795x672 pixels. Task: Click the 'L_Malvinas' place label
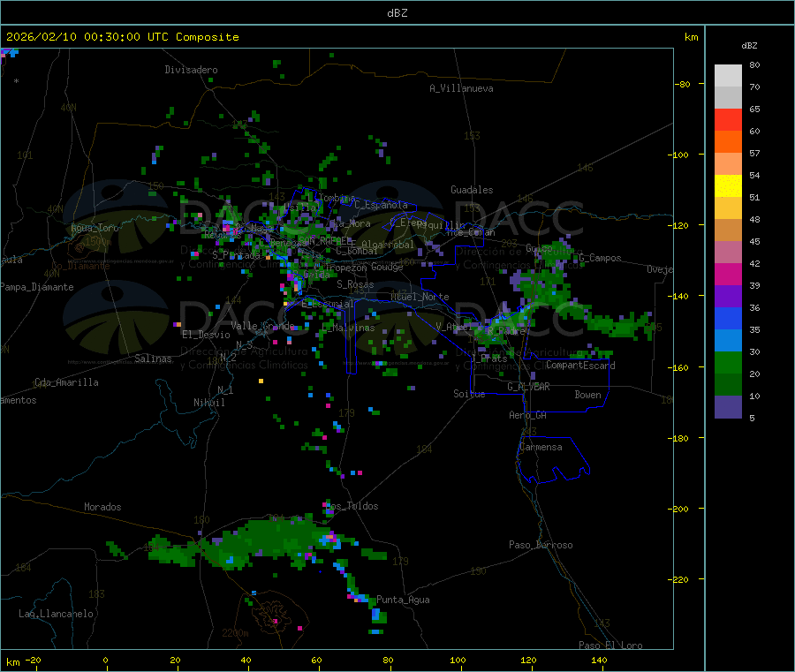coord(348,328)
